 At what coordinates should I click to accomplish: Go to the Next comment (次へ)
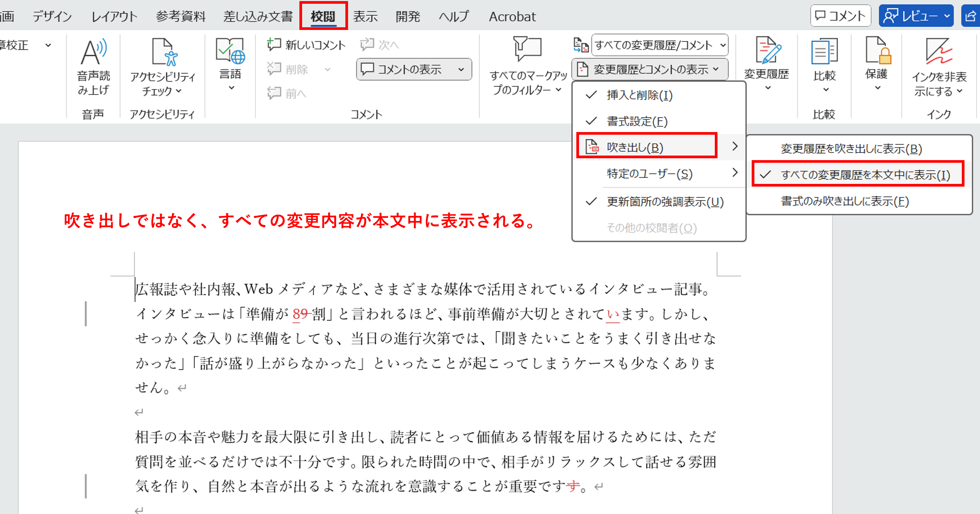point(379,45)
